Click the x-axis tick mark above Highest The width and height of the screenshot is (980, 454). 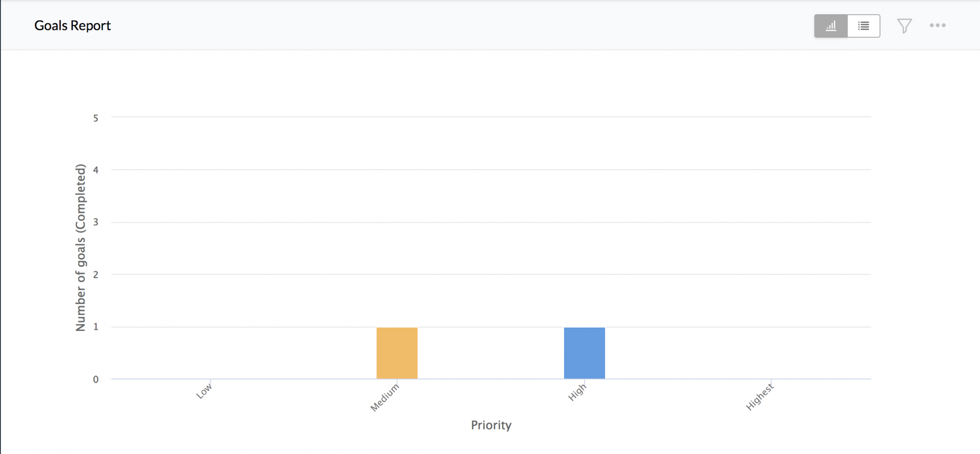[x=771, y=381]
